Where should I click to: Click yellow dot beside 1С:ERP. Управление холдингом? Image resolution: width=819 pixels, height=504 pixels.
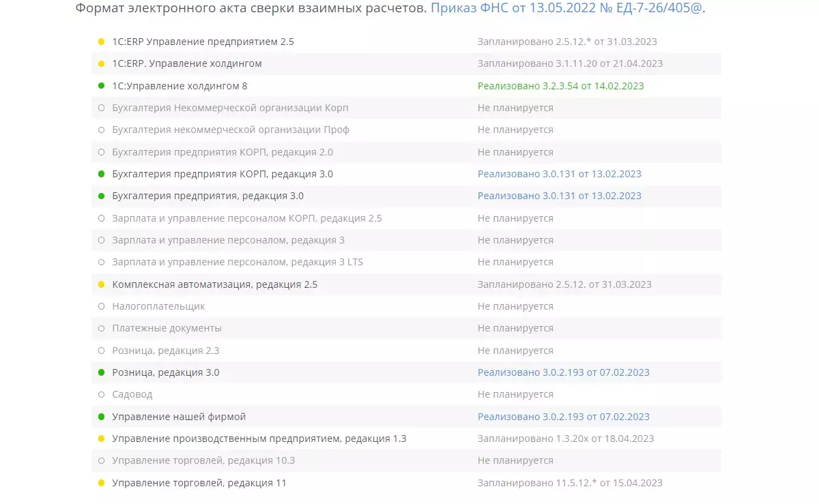(101, 63)
